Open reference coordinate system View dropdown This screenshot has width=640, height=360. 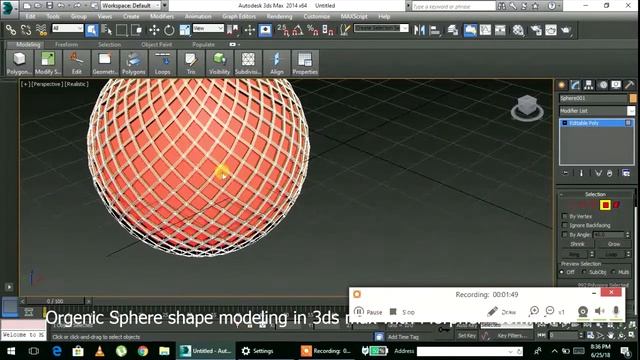[208, 28]
